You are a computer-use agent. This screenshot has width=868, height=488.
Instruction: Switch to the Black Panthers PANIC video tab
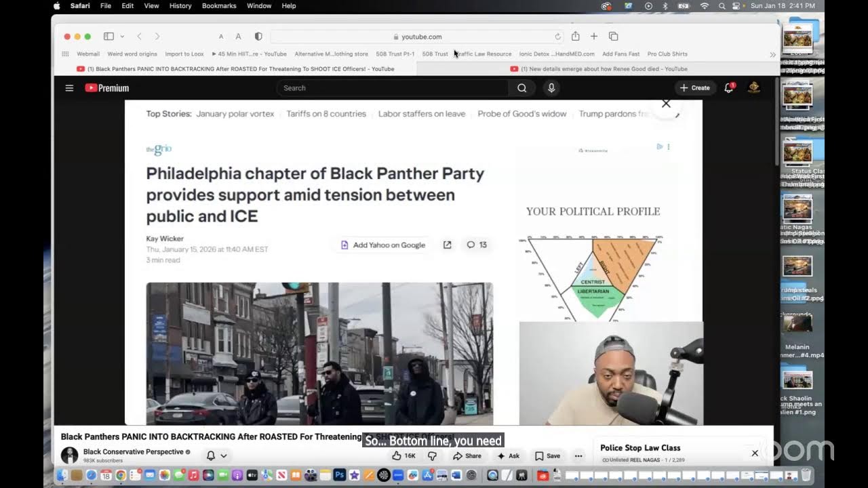[x=235, y=68]
